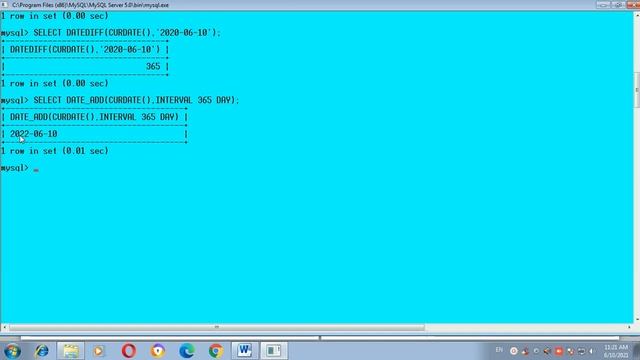Open Windows Explorer folder icon in taskbar
This screenshot has width=640, height=360.
[71, 351]
